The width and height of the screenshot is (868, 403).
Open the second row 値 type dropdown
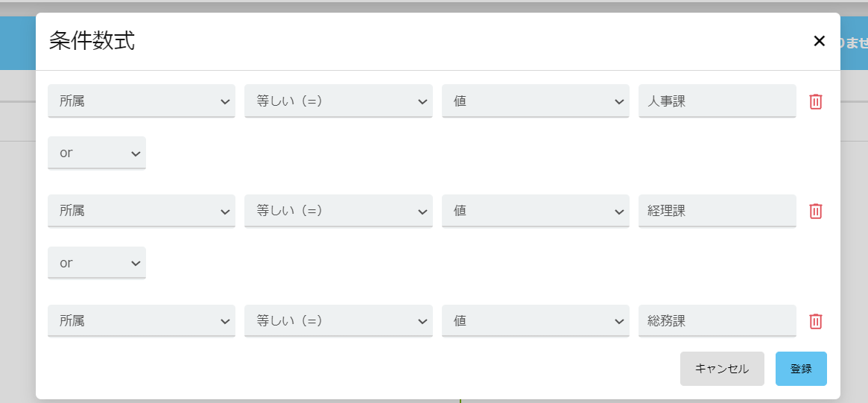535,212
